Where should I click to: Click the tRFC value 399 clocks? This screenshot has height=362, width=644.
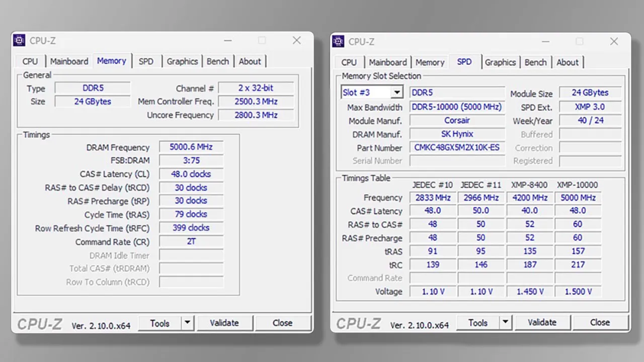click(x=191, y=228)
